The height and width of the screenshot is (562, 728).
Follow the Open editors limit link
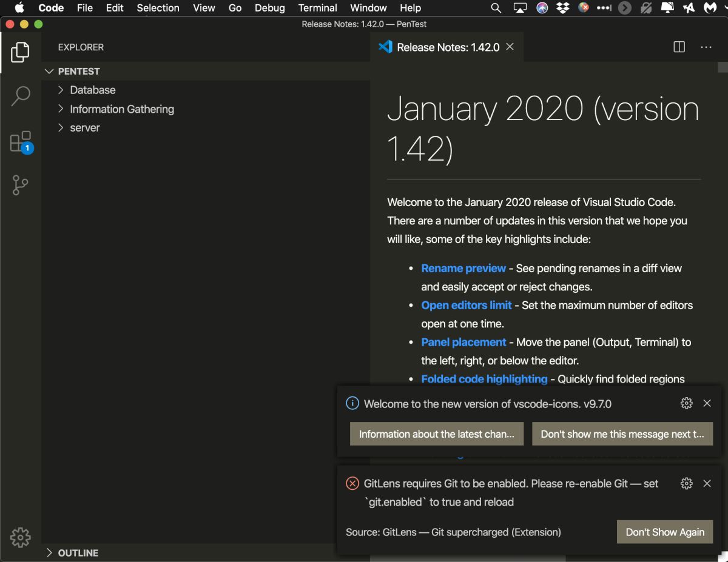[x=467, y=305]
